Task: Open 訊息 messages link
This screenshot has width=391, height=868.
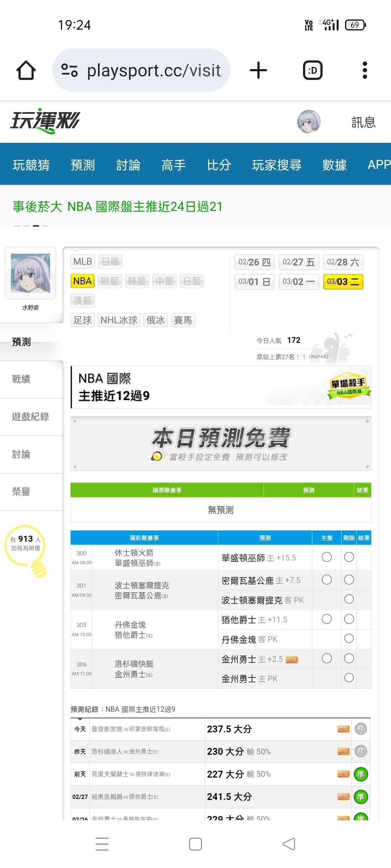Action: pos(363,122)
